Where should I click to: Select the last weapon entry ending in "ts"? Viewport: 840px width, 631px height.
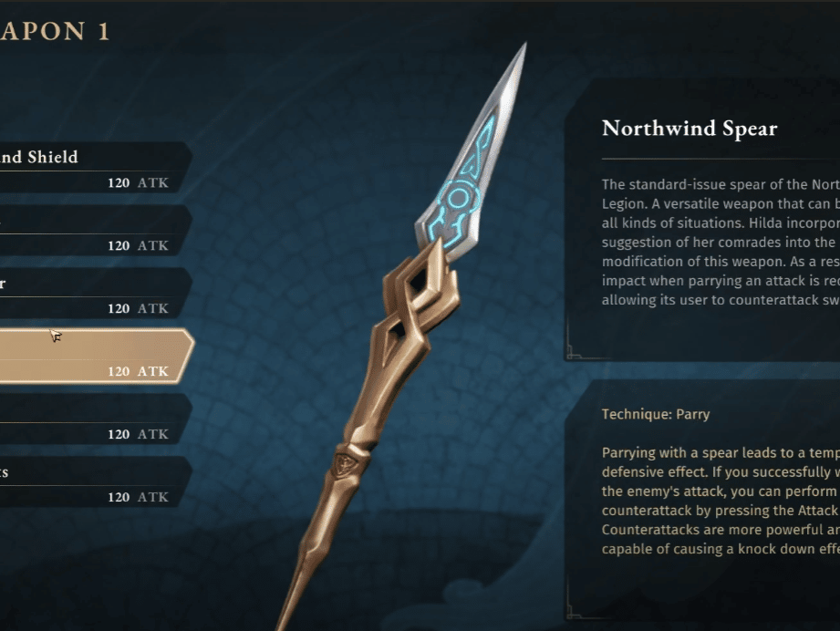(96, 482)
